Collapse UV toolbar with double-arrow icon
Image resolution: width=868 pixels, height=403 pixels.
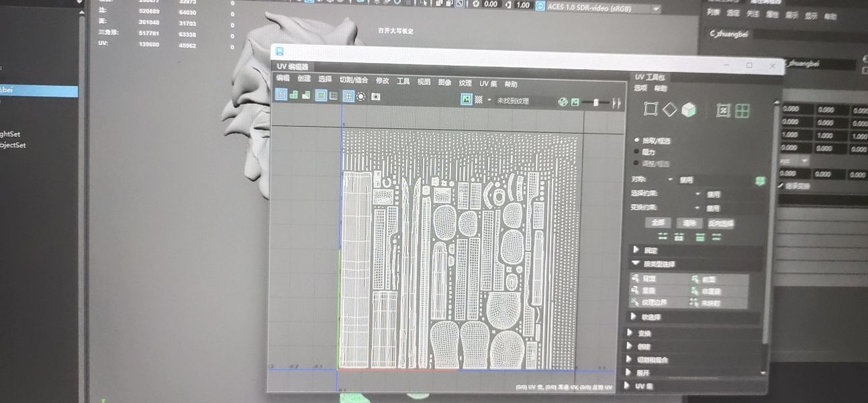click(x=618, y=103)
